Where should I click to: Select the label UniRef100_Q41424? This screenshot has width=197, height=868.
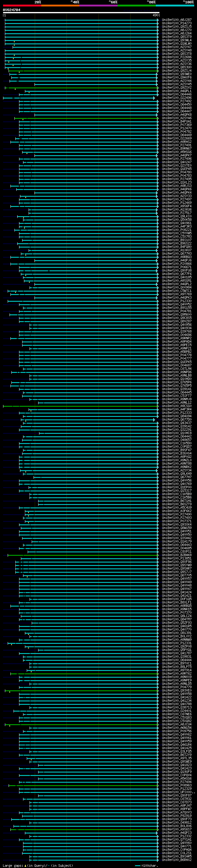point(177,592)
